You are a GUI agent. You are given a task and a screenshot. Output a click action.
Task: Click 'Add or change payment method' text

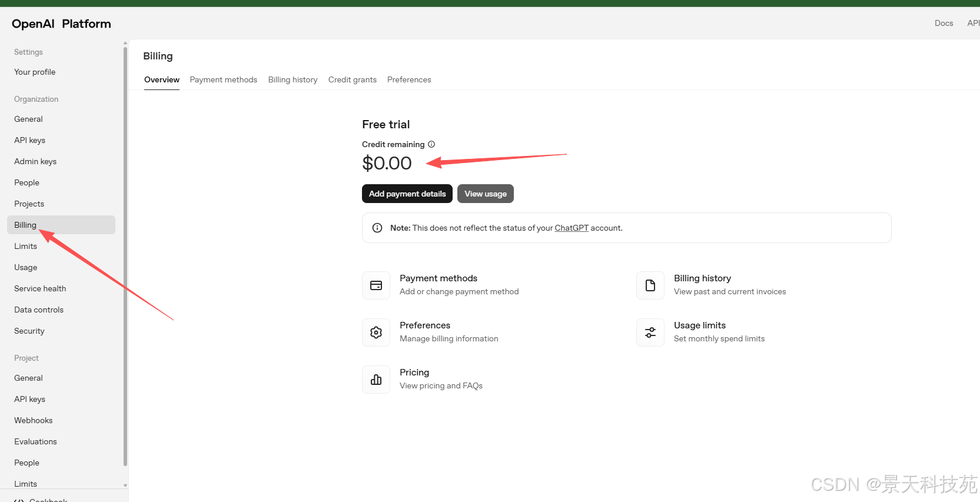(x=459, y=292)
